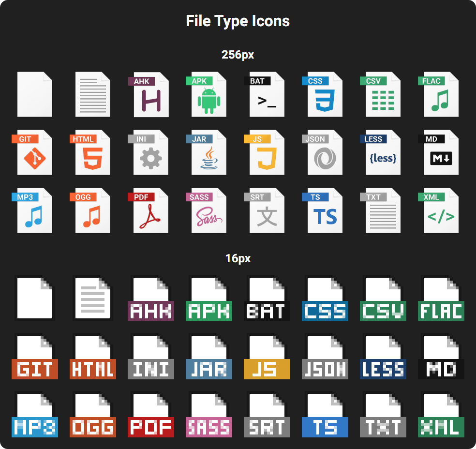476x449 pixels.
Task: Click the blank white document icon
Action: [x=34, y=94]
